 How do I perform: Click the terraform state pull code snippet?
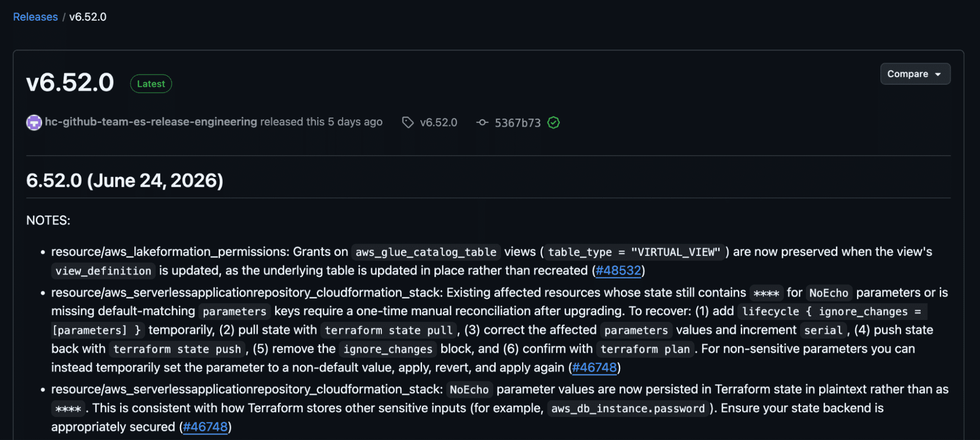pos(389,330)
